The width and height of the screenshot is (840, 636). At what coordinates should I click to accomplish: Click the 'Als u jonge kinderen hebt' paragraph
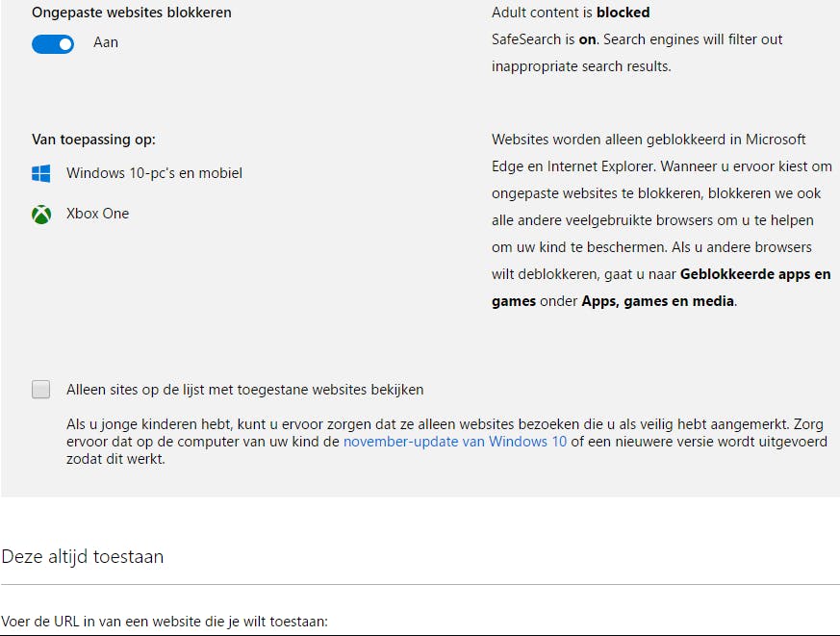point(443,442)
